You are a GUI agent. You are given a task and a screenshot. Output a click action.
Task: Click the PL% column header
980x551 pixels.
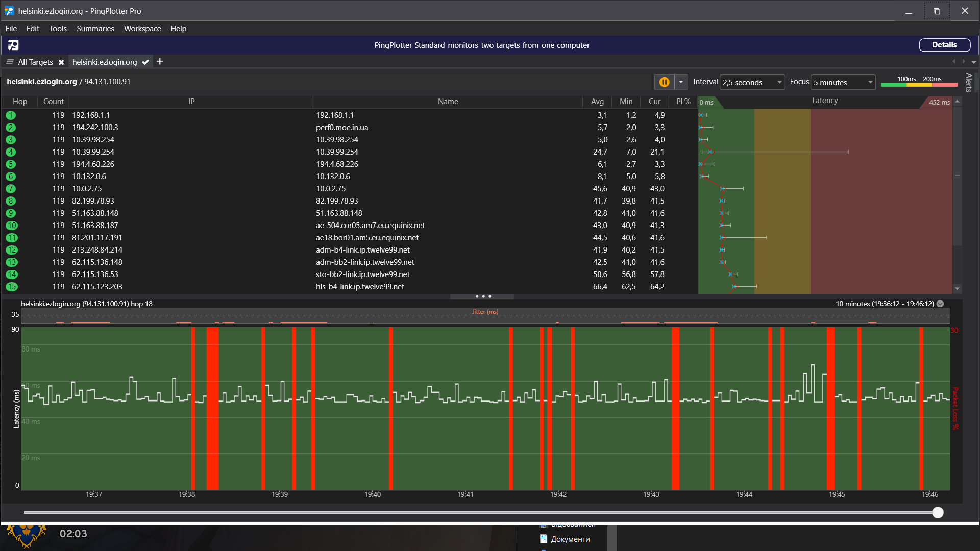point(683,102)
